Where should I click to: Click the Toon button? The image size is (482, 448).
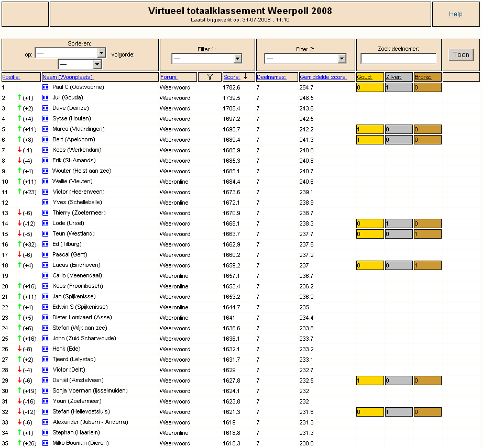(x=461, y=54)
